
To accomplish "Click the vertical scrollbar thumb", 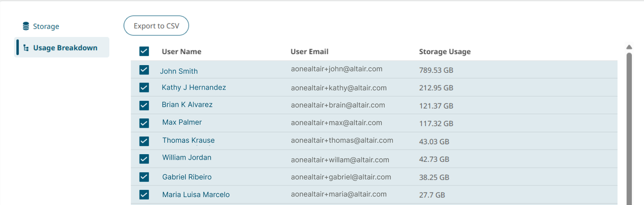I will click(x=629, y=126).
